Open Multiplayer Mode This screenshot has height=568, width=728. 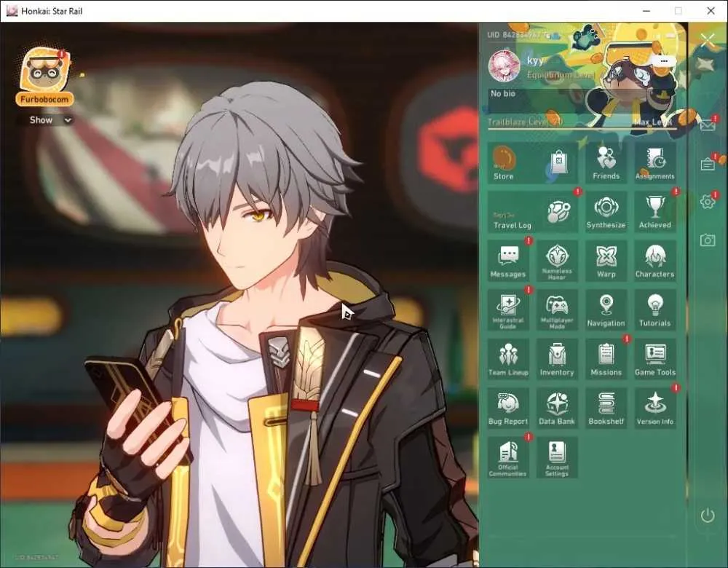pyautogui.click(x=557, y=310)
